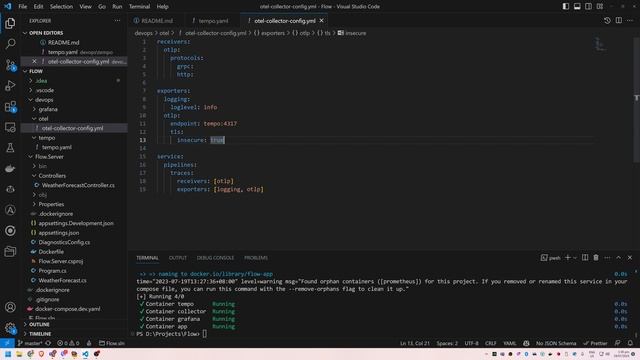The height and width of the screenshot is (360, 640).
Task: Open the File menu
Action: click(x=23, y=7)
